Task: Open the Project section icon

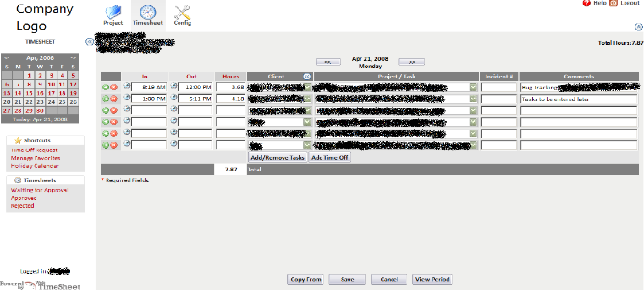Action: [x=113, y=11]
